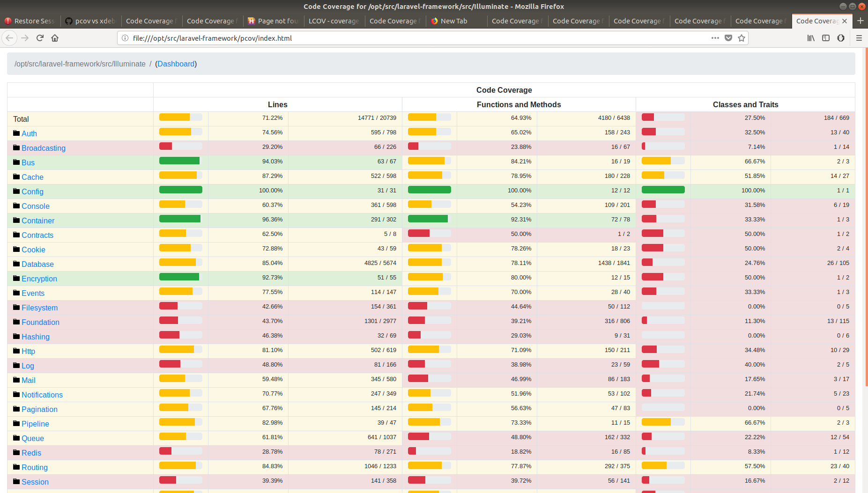
Task: Click the folder icon beside Queue
Action: 16,438
